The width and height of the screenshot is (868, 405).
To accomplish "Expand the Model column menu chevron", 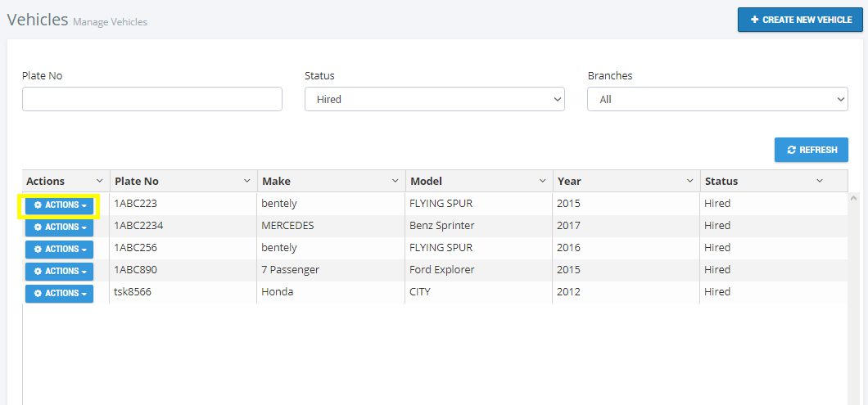I will tap(542, 181).
